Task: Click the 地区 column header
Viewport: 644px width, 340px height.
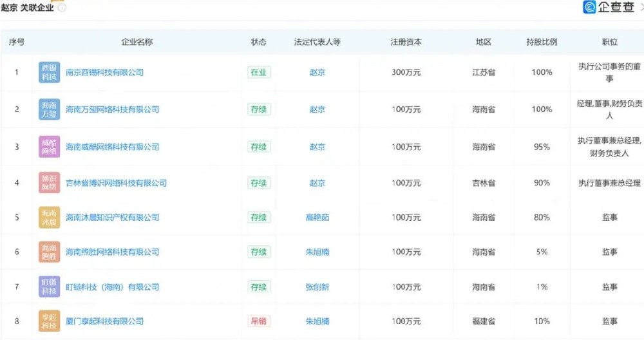Action: [x=484, y=41]
